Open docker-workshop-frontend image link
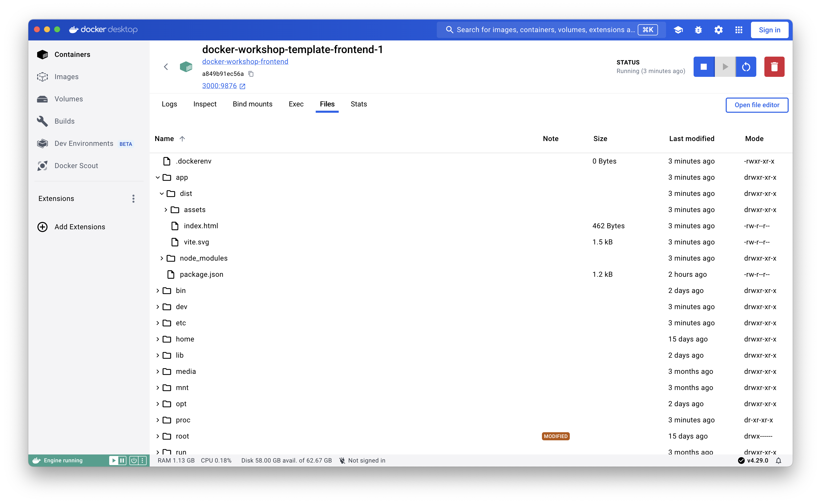The height and width of the screenshot is (504, 821). point(245,61)
